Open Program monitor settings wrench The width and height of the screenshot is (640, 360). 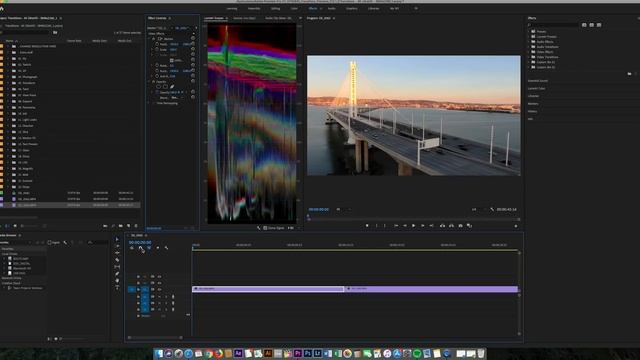492,209
